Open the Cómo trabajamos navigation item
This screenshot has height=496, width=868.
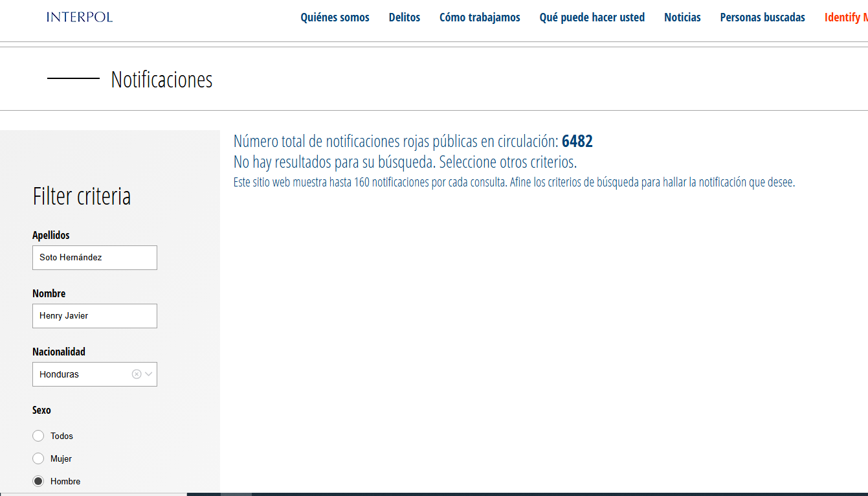point(480,17)
